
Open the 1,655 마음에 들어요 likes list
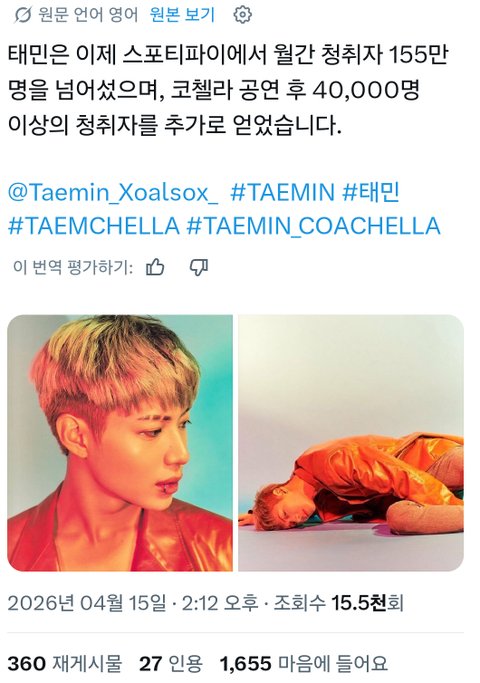tap(304, 664)
